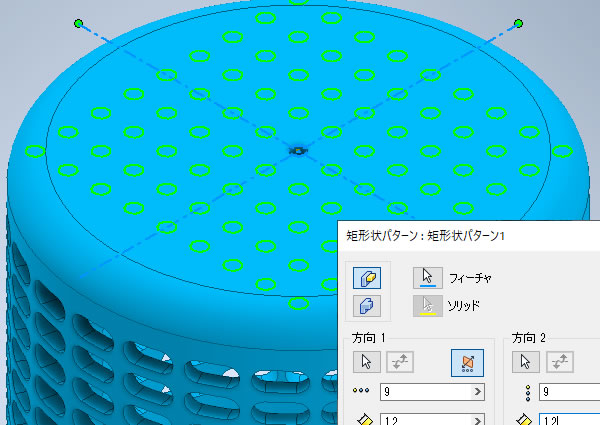Open the arrow menu of 方向 1 count field
Screen dimensions: 600x425
(x=478, y=392)
